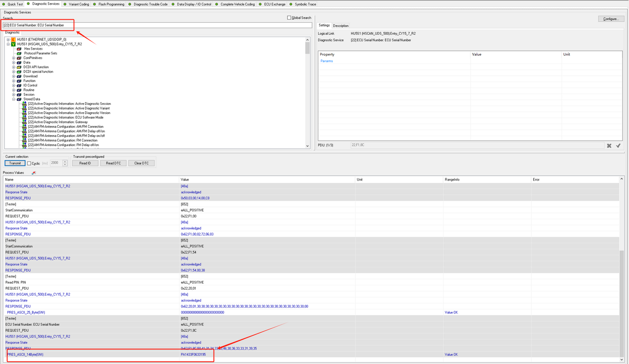Click the Read DTC button
Screen dimensions: 629x364
(113, 163)
